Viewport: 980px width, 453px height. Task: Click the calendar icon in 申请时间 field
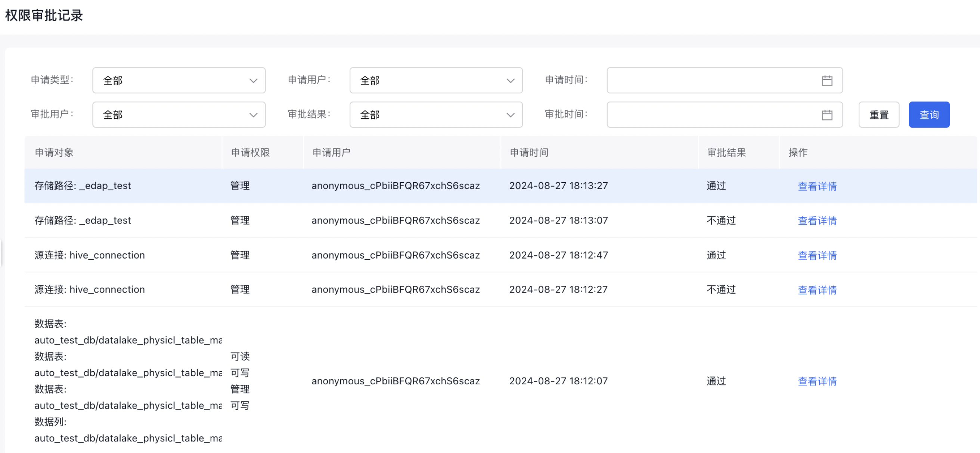(x=827, y=81)
